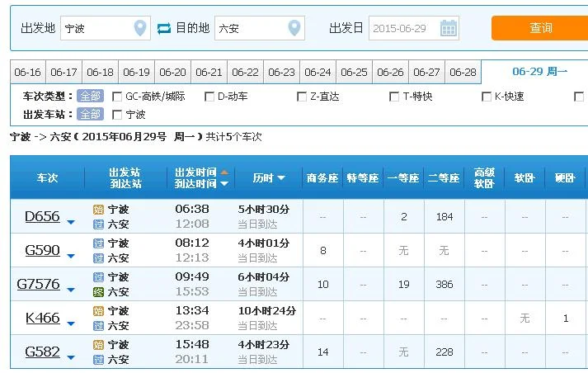Image resolution: width=588 pixels, height=373 pixels.
Task: Expand details for train G7576
Action: point(70,290)
